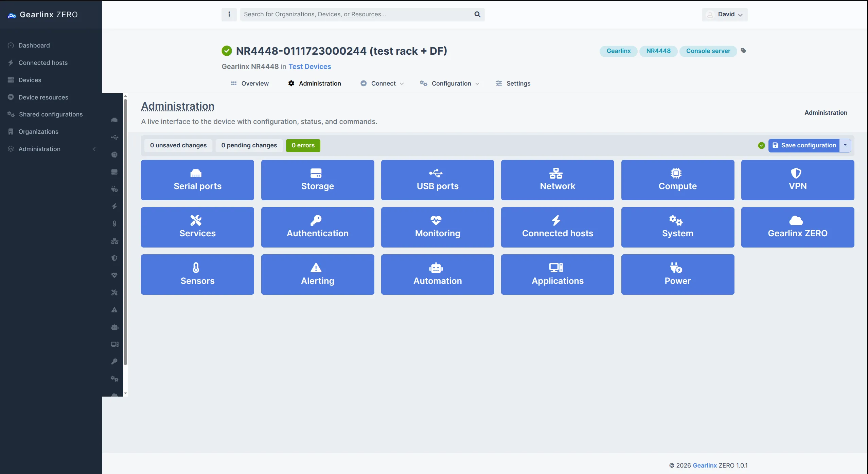Select the Administration tab

pyautogui.click(x=315, y=84)
